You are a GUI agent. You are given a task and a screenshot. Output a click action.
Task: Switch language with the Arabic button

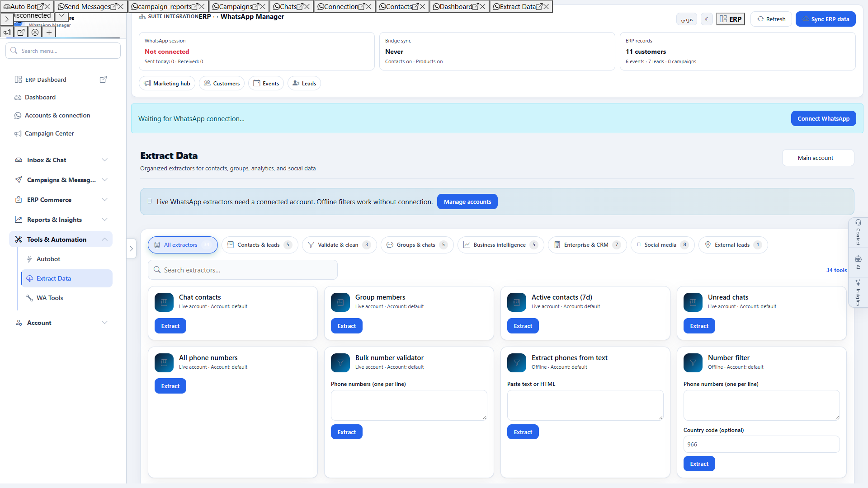click(x=687, y=19)
